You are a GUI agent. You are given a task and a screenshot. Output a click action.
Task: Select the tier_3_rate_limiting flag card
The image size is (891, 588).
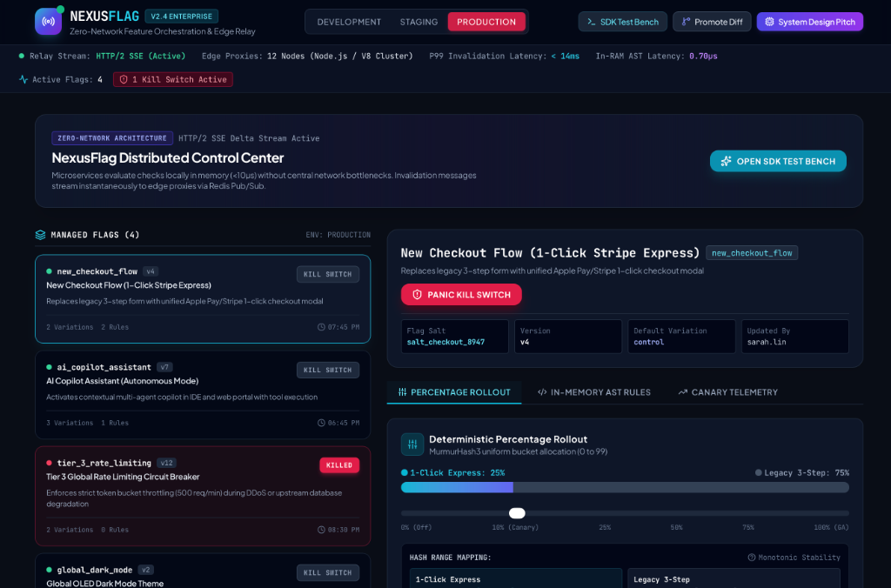(203, 496)
